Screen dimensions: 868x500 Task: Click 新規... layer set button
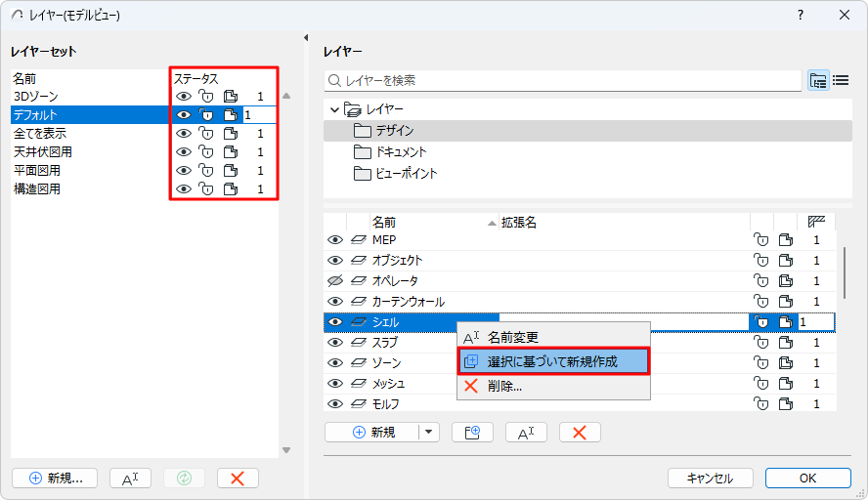[x=55, y=479]
